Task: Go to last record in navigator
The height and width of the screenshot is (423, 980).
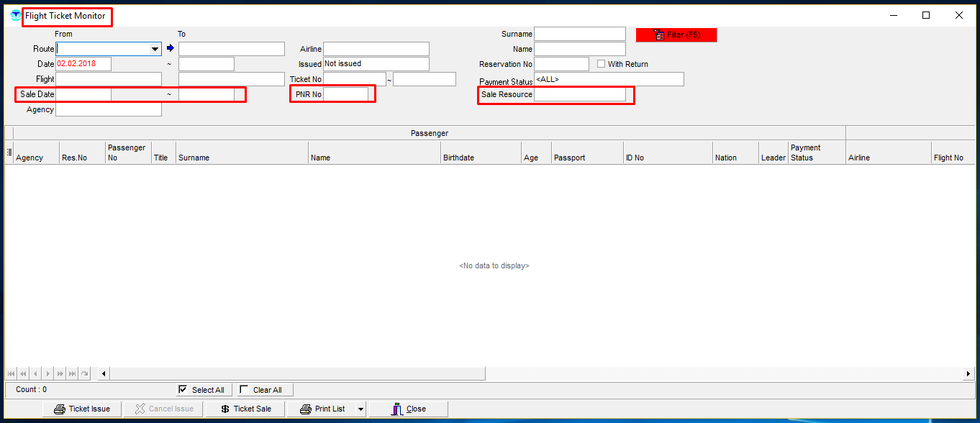Action: [x=72, y=373]
